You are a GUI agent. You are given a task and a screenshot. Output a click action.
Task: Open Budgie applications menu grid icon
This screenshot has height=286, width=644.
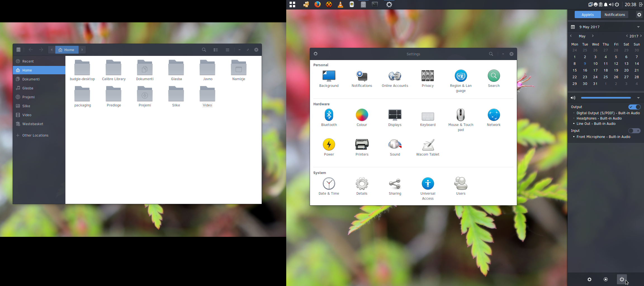[x=292, y=4]
